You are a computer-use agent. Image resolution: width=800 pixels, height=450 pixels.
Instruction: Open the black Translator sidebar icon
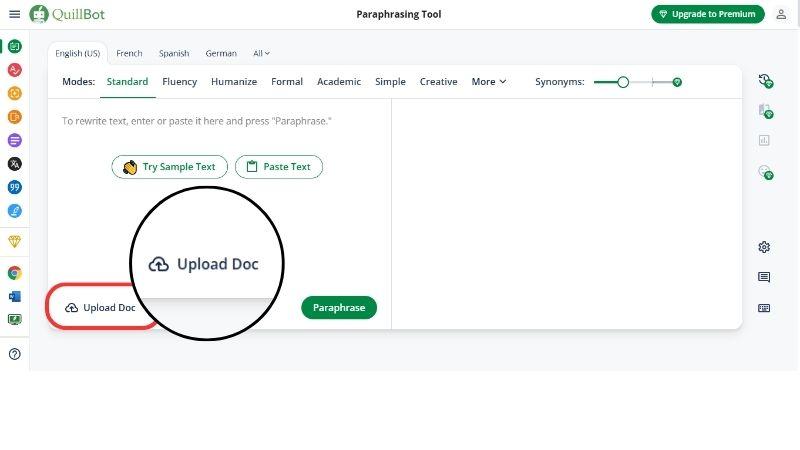click(15, 164)
